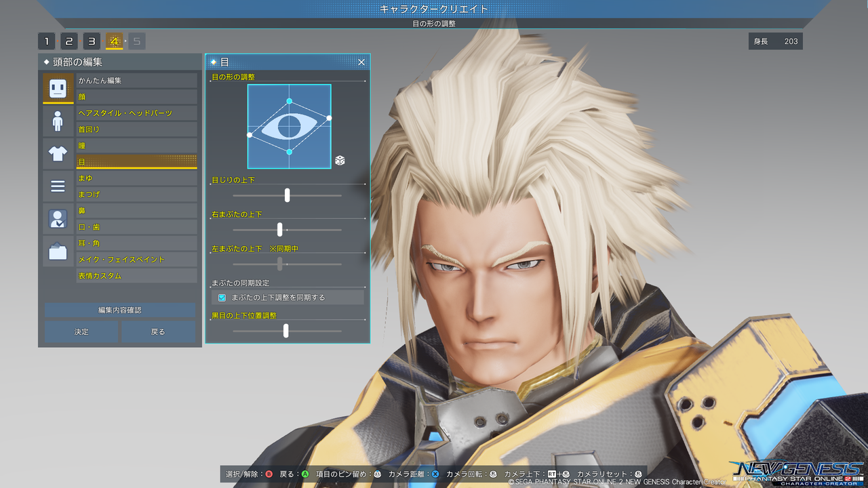Open the folder/load category icon

click(x=58, y=251)
